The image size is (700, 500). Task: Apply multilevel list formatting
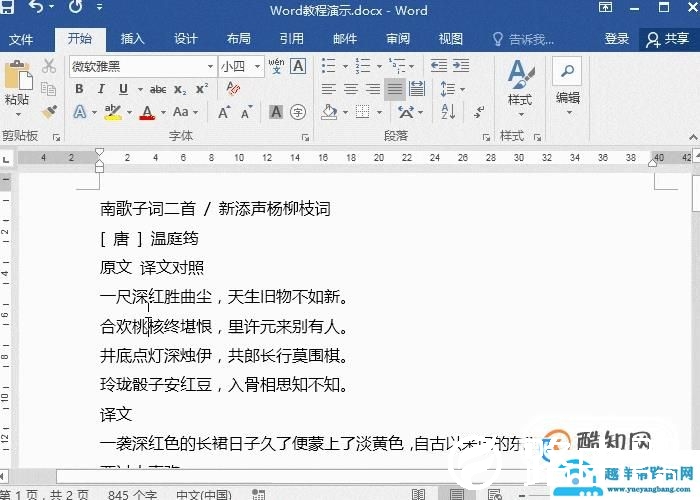tap(397, 66)
